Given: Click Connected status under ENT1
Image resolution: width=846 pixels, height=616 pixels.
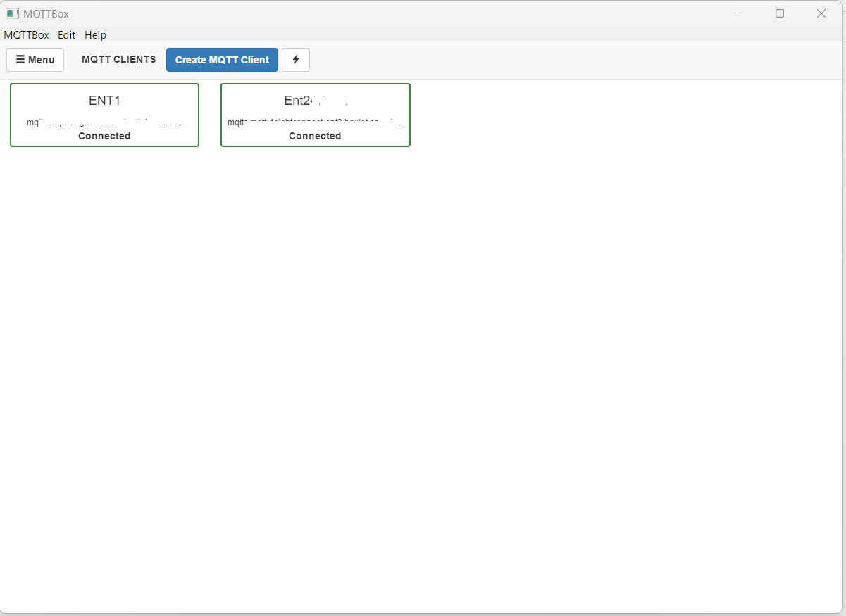Looking at the screenshot, I should point(104,136).
